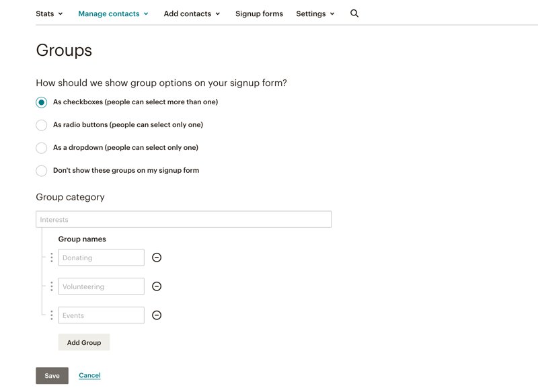Select 'As a dropdown' display option

point(42,148)
